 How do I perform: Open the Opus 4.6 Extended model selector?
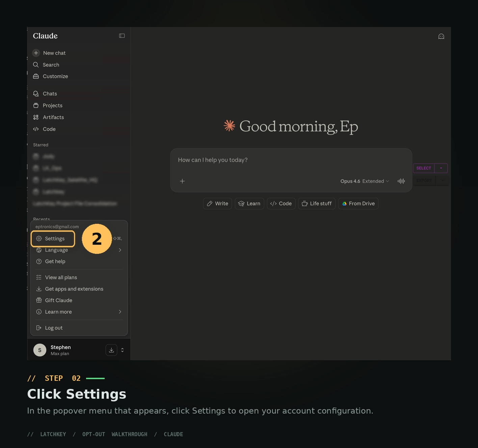(365, 181)
